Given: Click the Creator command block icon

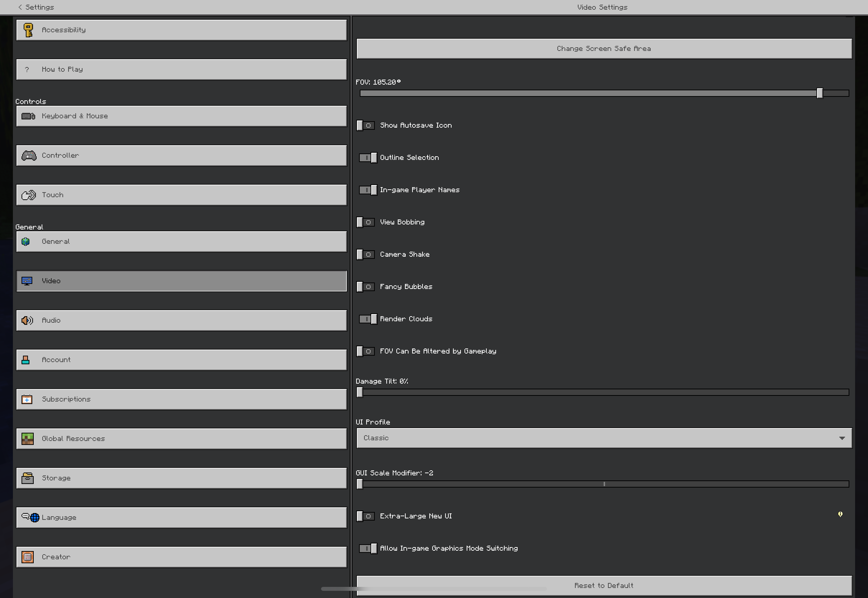Looking at the screenshot, I should (27, 557).
